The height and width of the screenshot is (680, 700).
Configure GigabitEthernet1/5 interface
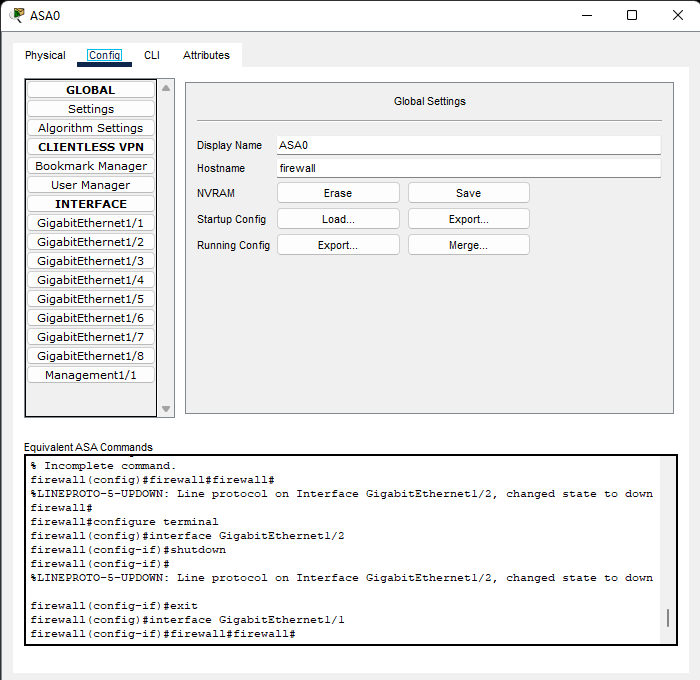click(x=91, y=299)
